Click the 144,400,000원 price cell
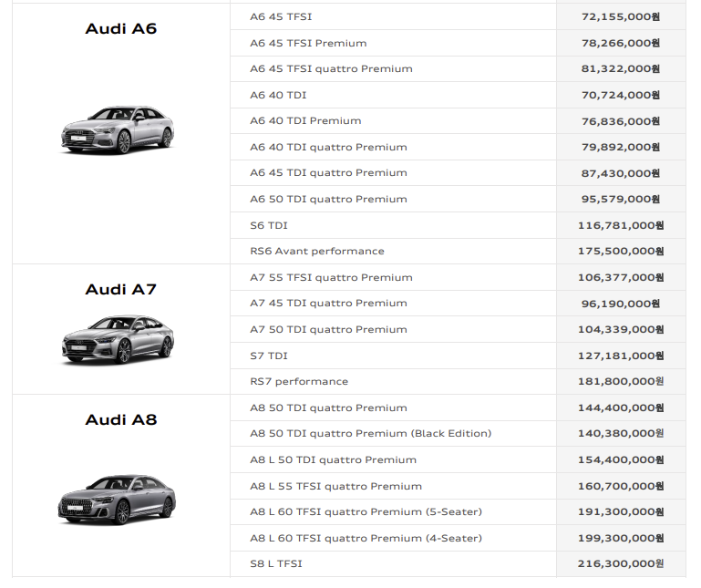The image size is (701, 588). point(621,407)
